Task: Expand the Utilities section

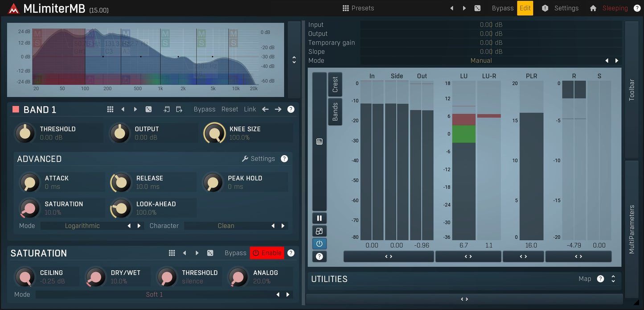Action: click(x=613, y=279)
